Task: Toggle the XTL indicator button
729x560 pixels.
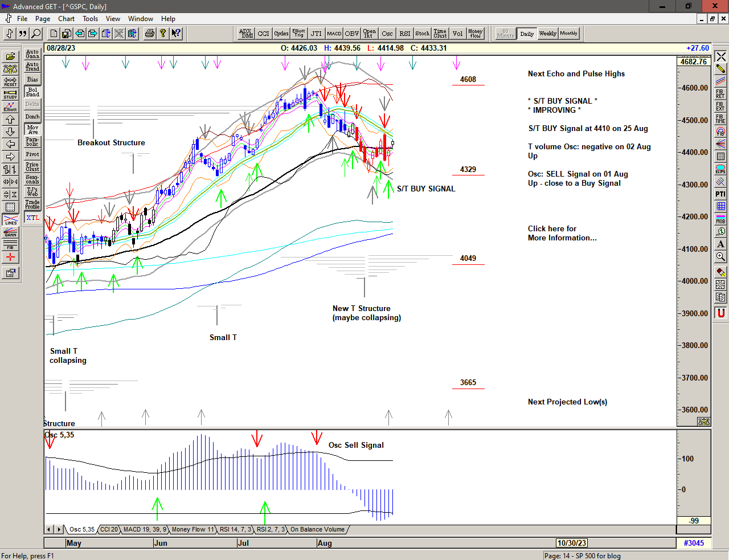Action: (32, 218)
